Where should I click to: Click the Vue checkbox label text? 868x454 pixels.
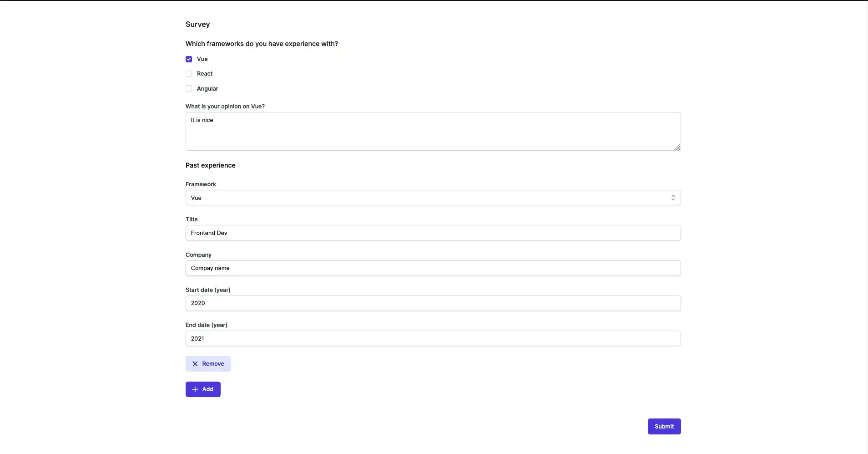tap(202, 59)
